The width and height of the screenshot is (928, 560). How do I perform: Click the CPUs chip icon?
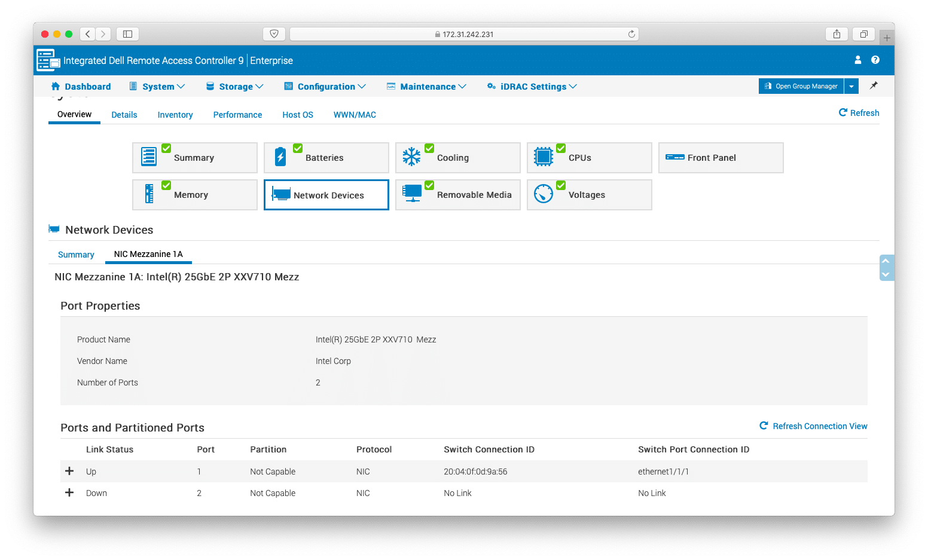pyautogui.click(x=544, y=157)
